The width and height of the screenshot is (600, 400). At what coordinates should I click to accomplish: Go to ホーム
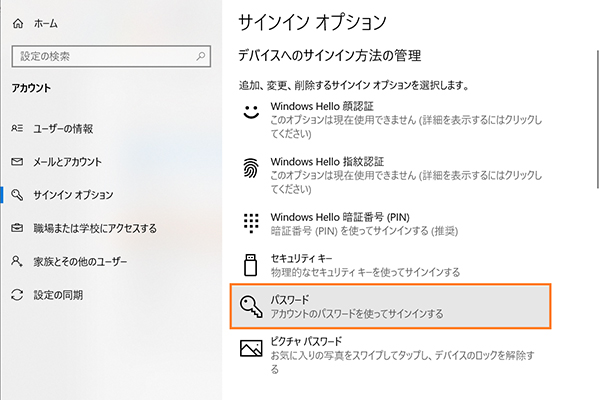(46, 24)
